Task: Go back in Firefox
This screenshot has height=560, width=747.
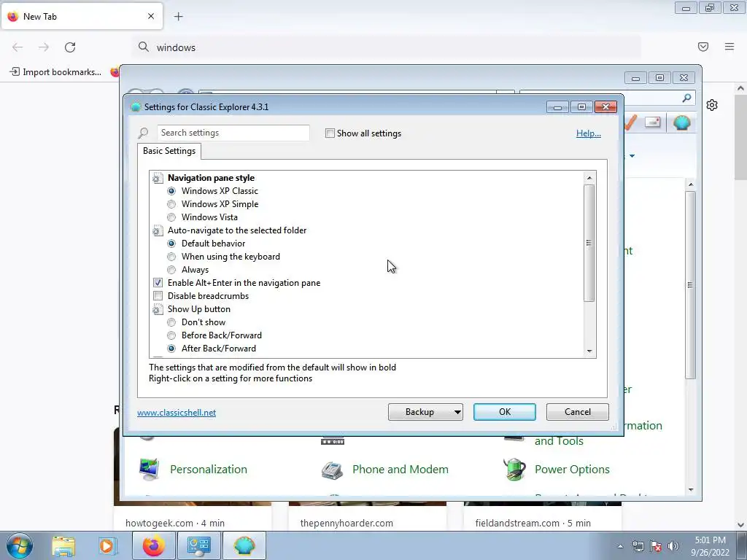Action: coord(18,47)
